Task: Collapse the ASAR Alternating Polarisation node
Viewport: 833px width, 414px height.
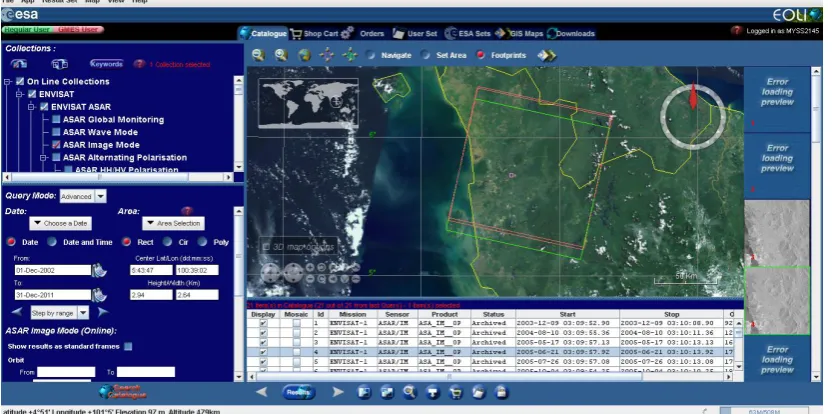Action: pos(44,158)
